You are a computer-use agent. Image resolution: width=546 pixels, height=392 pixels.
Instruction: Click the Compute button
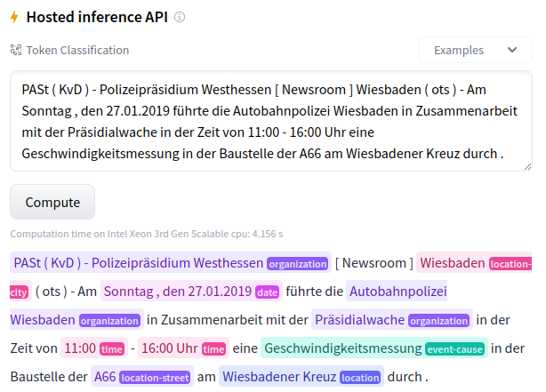52,202
